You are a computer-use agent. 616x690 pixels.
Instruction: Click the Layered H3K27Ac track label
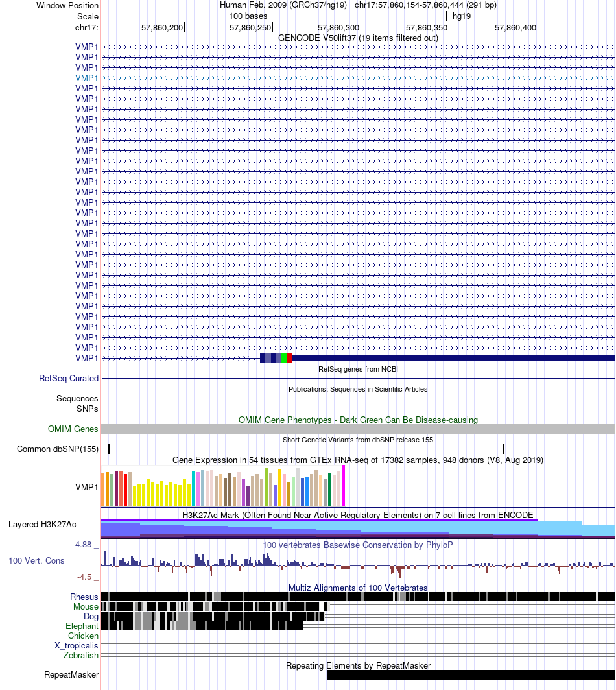click(x=42, y=525)
